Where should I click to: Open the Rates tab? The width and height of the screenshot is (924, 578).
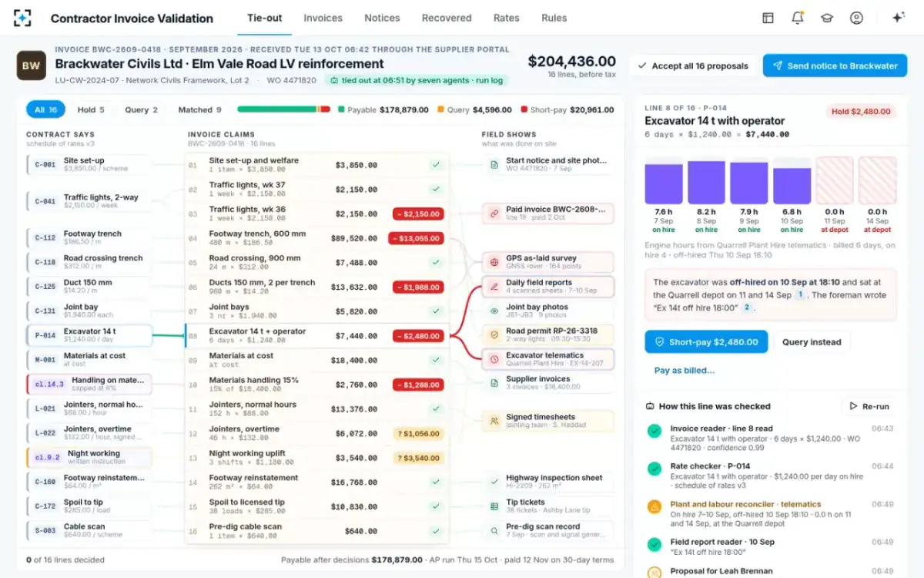[x=507, y=18]
